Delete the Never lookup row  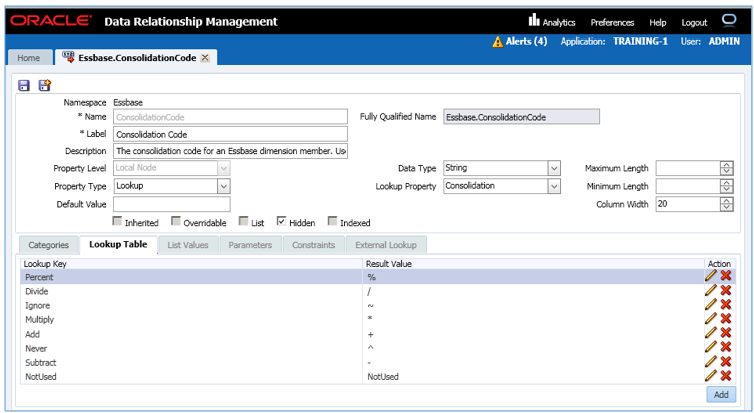coord(726,347)
